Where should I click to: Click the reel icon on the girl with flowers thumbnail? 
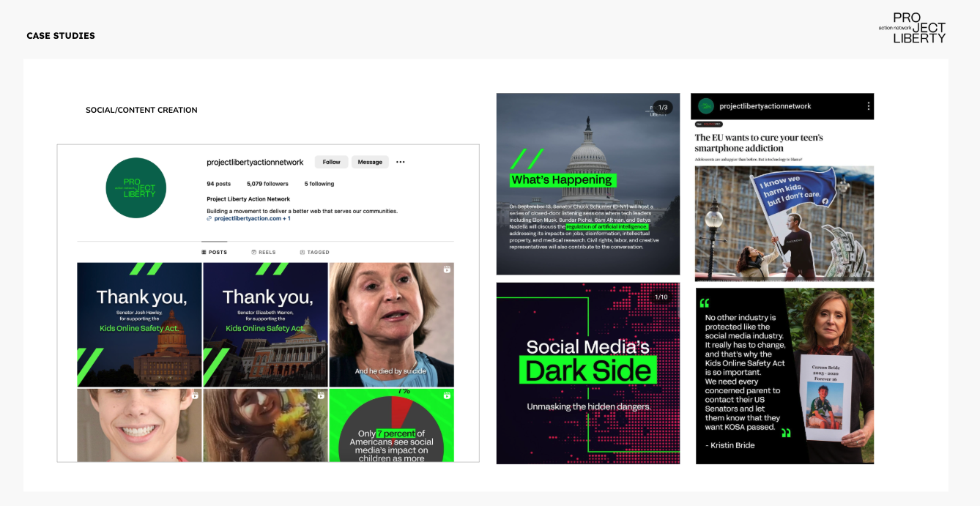pos(321,395)
